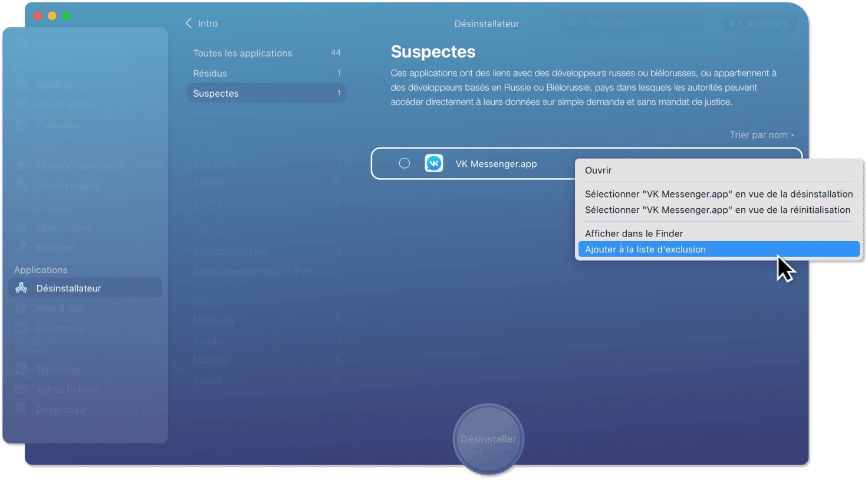The image size is (868, 480).
Task: Click the VK Messenger.app name text
Action: tap(496, 164)
